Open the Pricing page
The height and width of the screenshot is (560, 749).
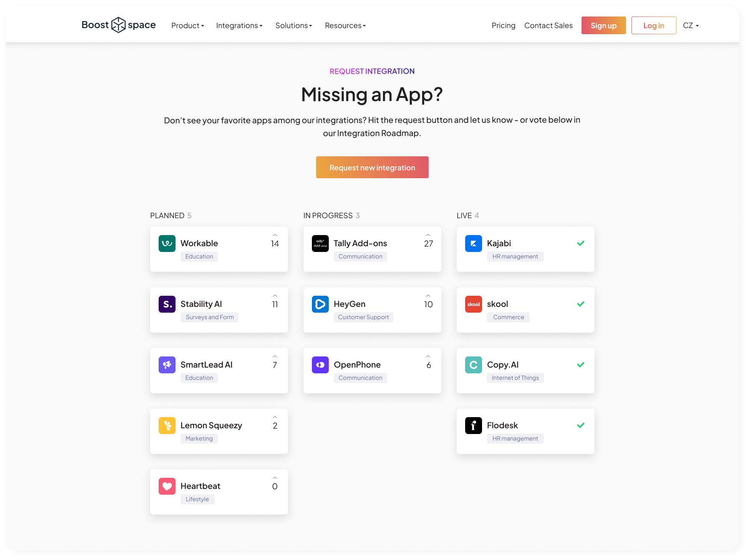tap(503, 25)
